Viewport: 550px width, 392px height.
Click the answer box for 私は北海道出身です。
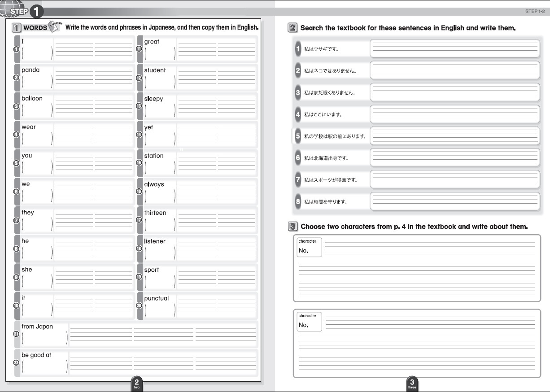tap(454, 158)
